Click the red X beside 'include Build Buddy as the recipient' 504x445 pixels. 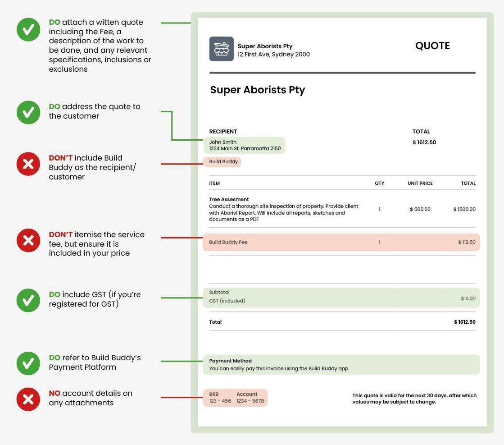28,164
